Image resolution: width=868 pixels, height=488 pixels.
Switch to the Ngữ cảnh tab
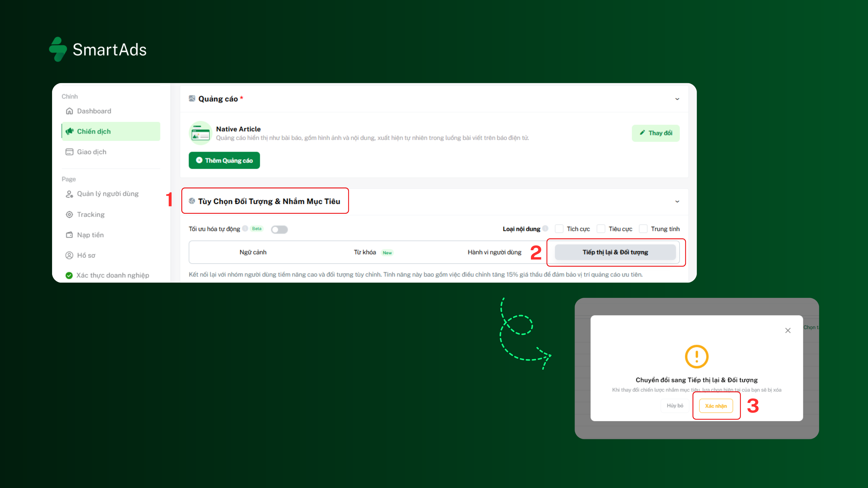coord(253,252)
